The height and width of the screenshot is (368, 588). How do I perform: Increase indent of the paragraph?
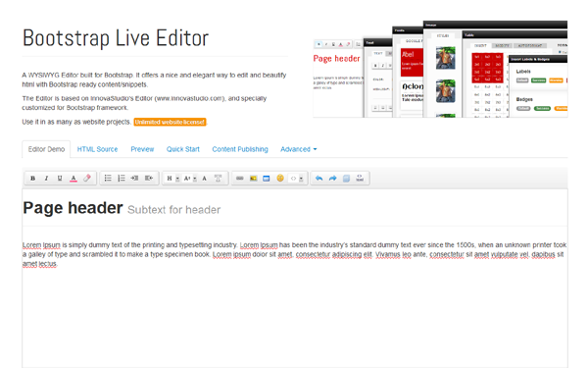[134, 179]
